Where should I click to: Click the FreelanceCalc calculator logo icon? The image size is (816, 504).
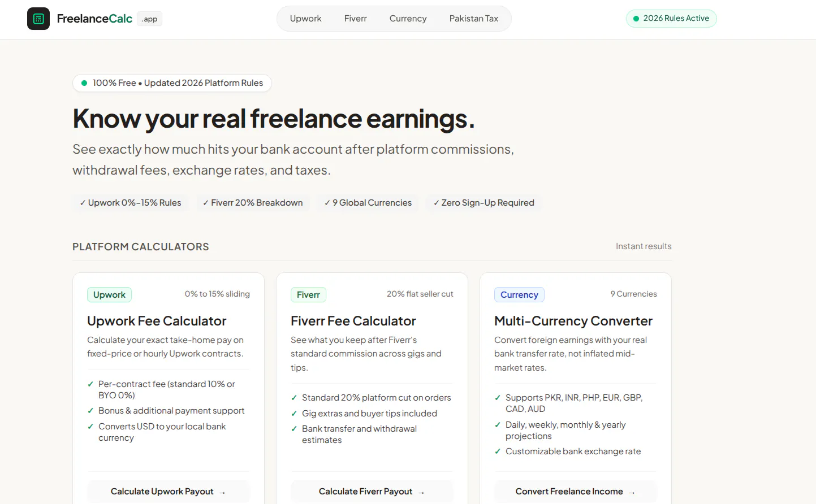[38, 19]
